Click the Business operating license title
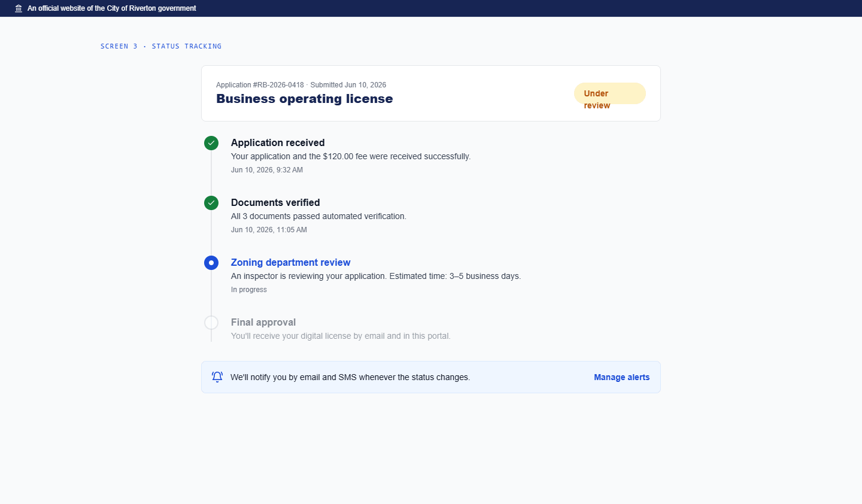 click(305, 99)
